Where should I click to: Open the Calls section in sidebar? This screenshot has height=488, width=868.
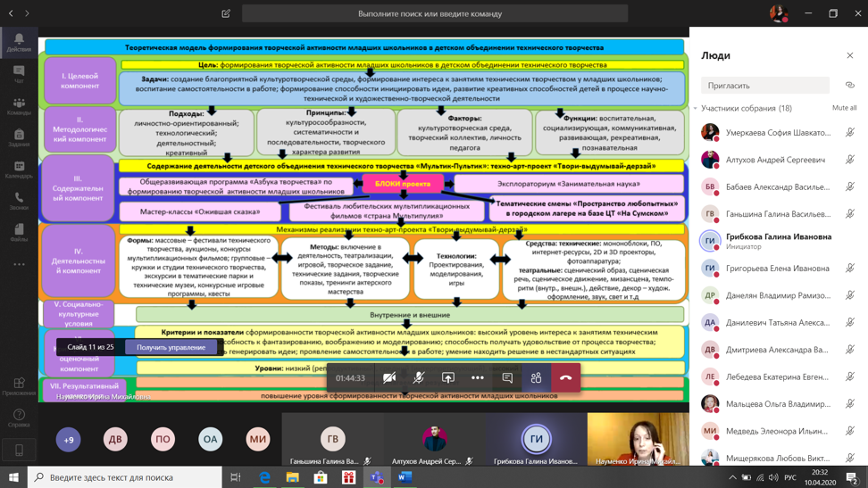[x=19, y=201]
